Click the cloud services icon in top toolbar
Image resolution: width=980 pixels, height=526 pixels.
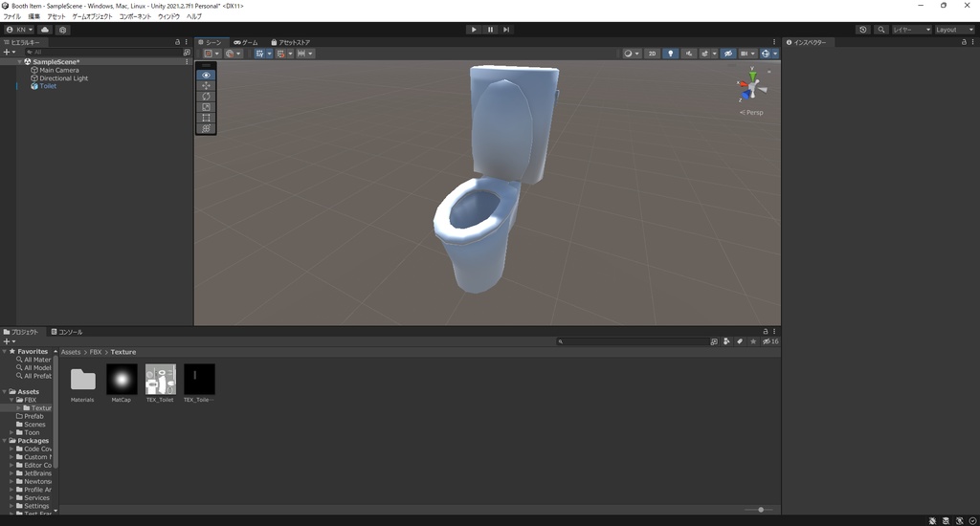tap(45, 30)
